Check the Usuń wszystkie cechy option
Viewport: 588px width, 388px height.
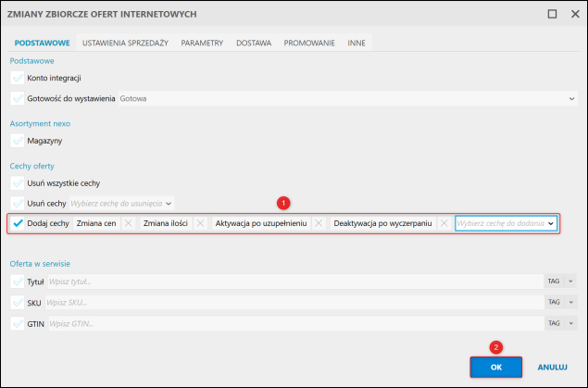click(x=18, y=183)
